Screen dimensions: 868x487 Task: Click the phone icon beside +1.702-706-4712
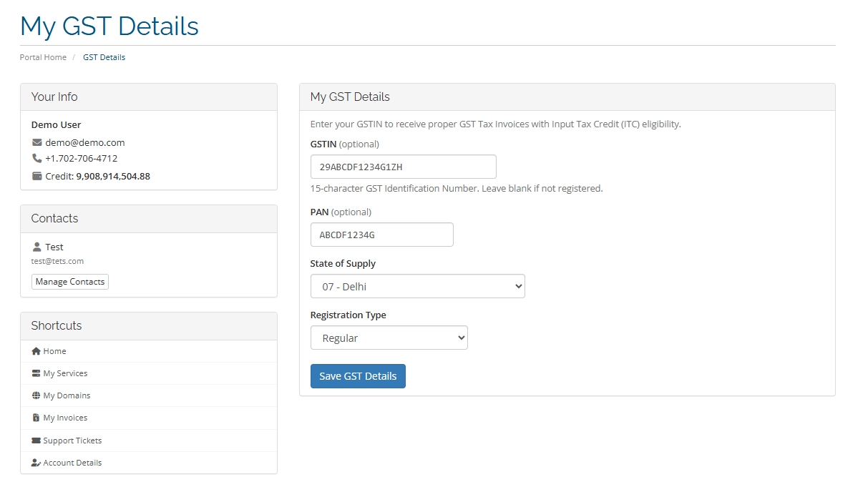[37, 158]
